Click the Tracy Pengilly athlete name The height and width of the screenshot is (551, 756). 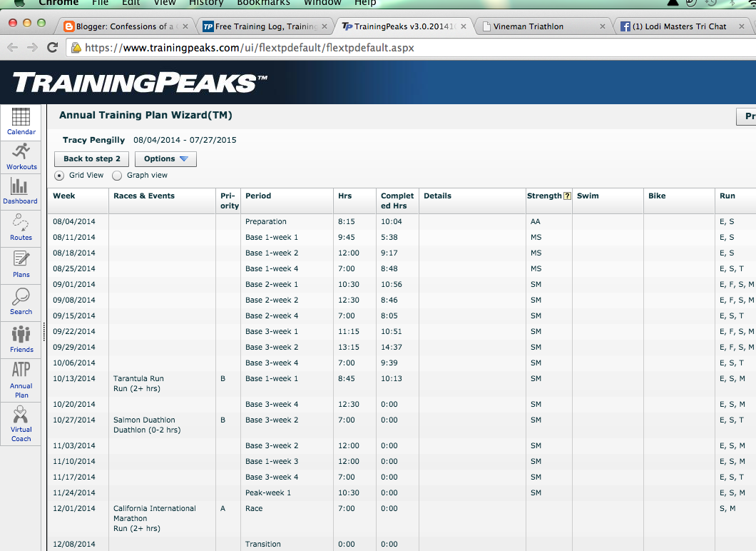(93, 140)
